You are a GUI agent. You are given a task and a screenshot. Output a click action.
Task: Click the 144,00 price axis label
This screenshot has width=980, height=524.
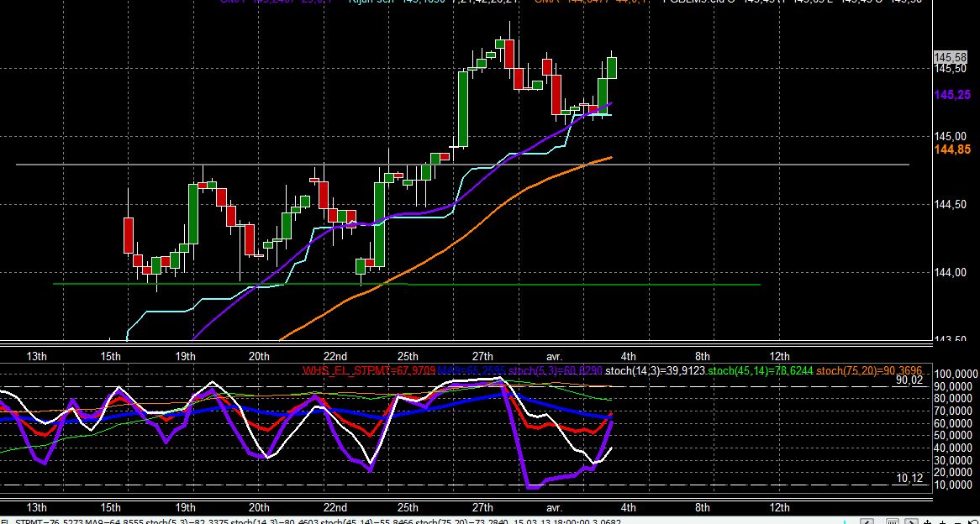951,272
